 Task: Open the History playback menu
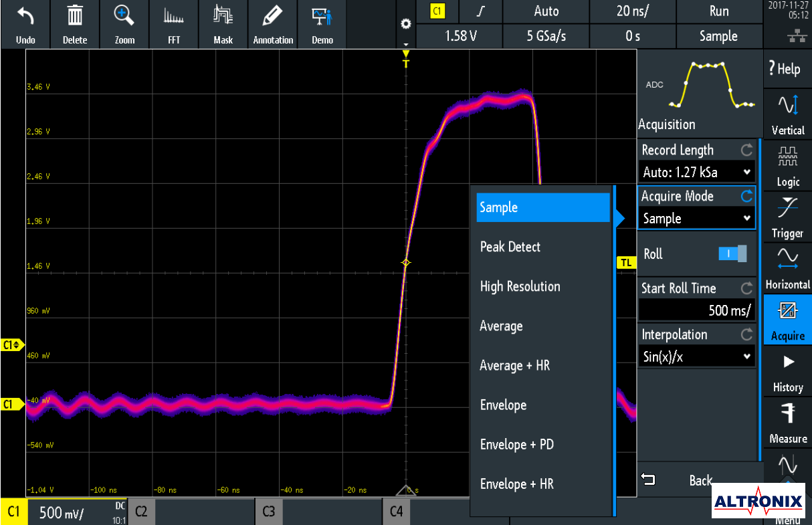(x=787, y=371)
